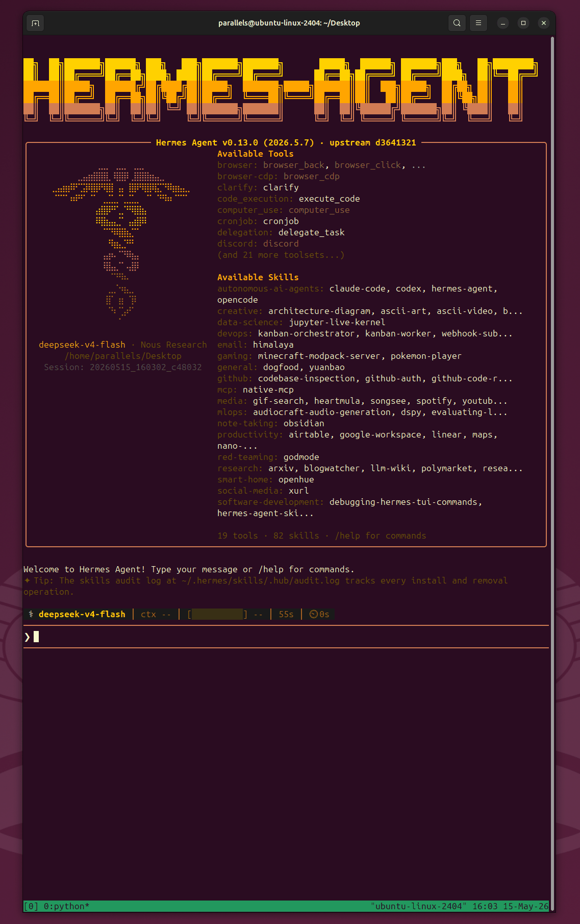Click the audiocraft-audio-generation skill

coord(322,412)
